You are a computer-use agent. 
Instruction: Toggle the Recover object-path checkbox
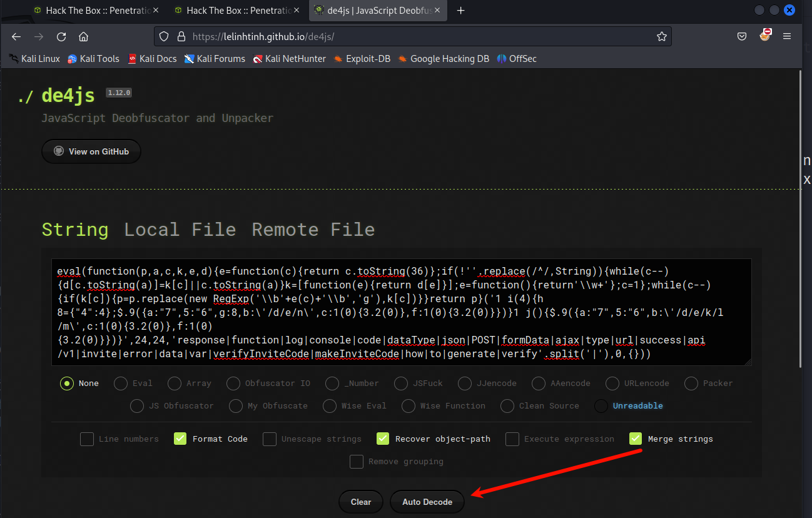coord(383,439)
